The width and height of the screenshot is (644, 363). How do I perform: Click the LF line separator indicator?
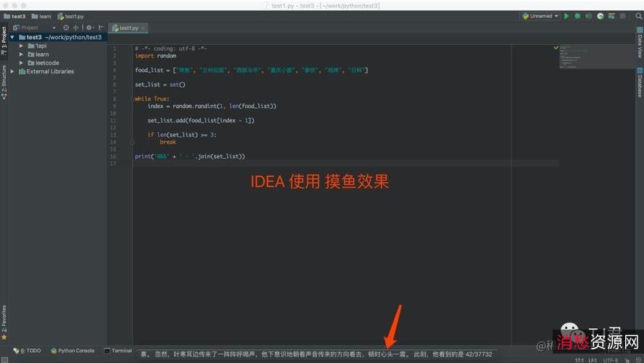click(593, 360)
